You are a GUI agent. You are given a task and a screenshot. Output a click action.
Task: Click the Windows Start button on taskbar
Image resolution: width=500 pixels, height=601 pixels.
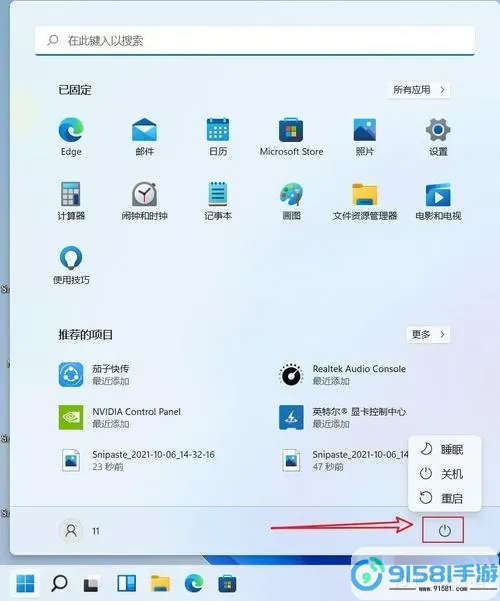point(26,584)
